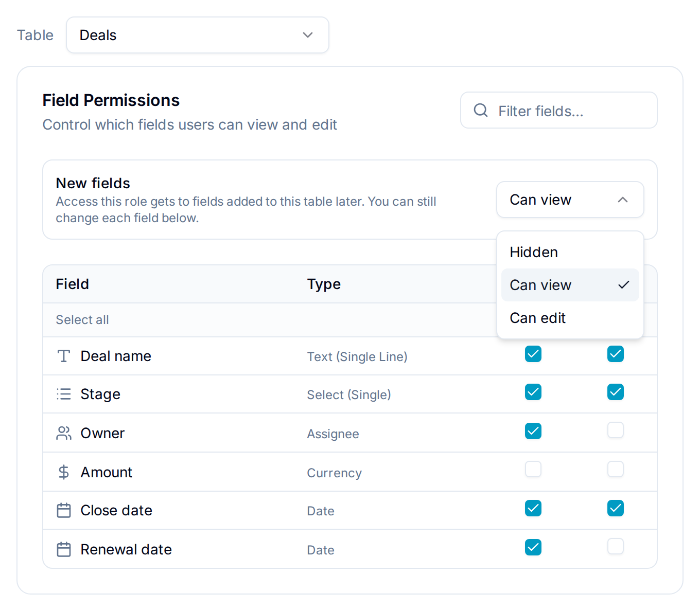Choose Can edit from the access menu
Screen dimensions: 700x611
(570, 318)
